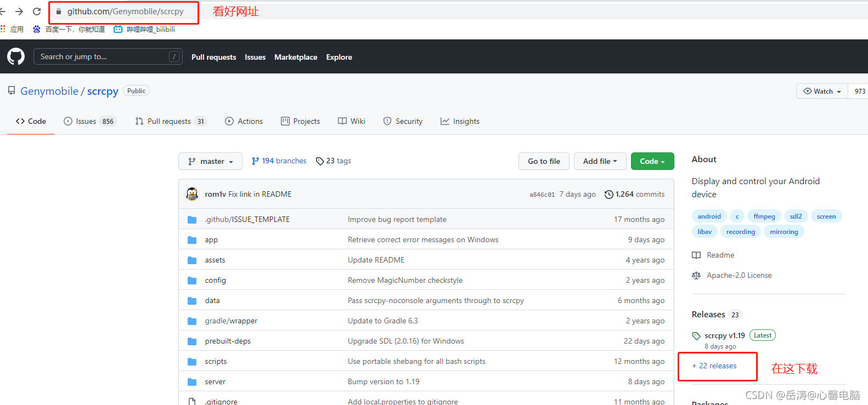868x405 pixels.
Task: Open commit hash a846c01
Action: pos(542,195)
